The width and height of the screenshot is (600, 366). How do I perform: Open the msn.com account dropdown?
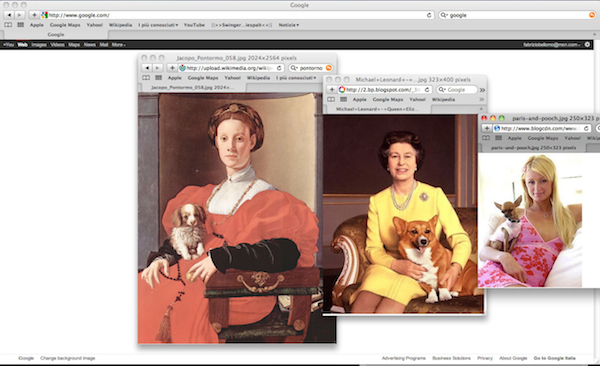click(x=551, y=44)
